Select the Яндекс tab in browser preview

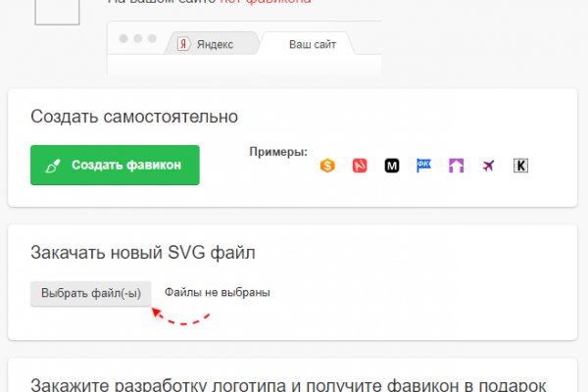tap(212, 45)
